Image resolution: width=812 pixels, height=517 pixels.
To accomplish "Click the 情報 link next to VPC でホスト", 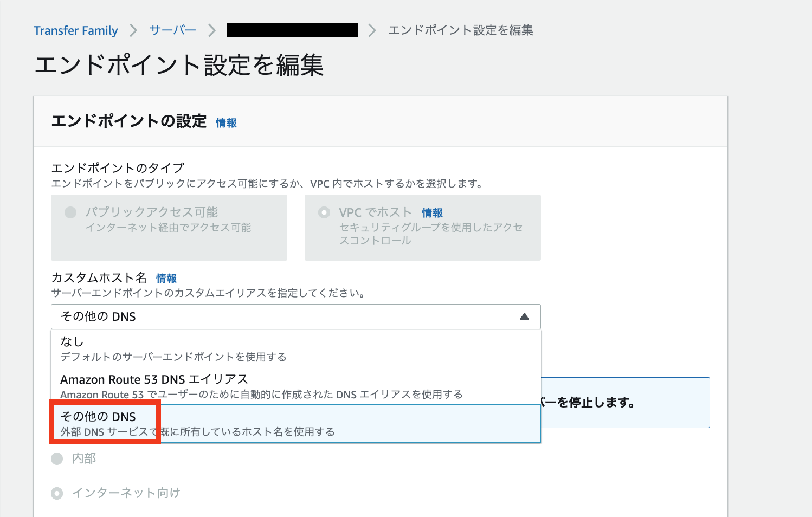I will pos(432,212).
